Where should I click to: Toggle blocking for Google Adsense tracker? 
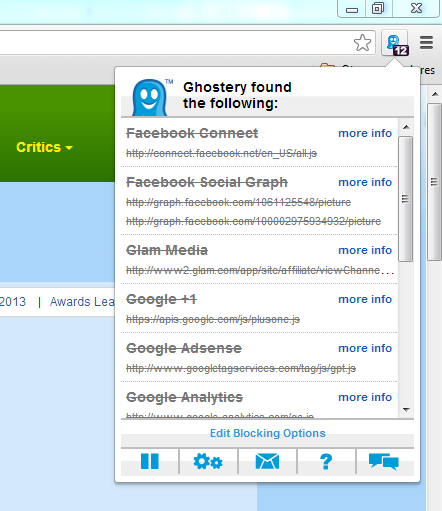(x=184, y=348)
